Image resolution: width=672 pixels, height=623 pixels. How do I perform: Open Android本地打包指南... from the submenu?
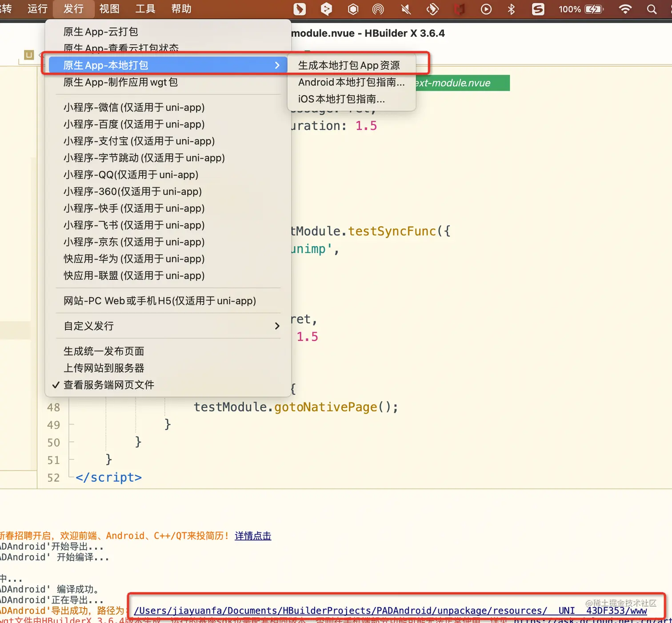pos(351,82)
